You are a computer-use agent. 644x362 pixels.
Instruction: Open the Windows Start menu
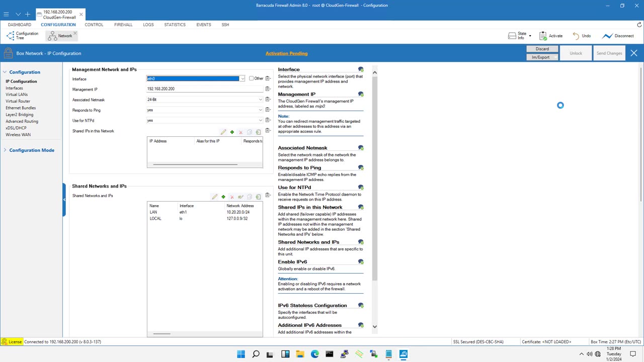tap(241, 354)
